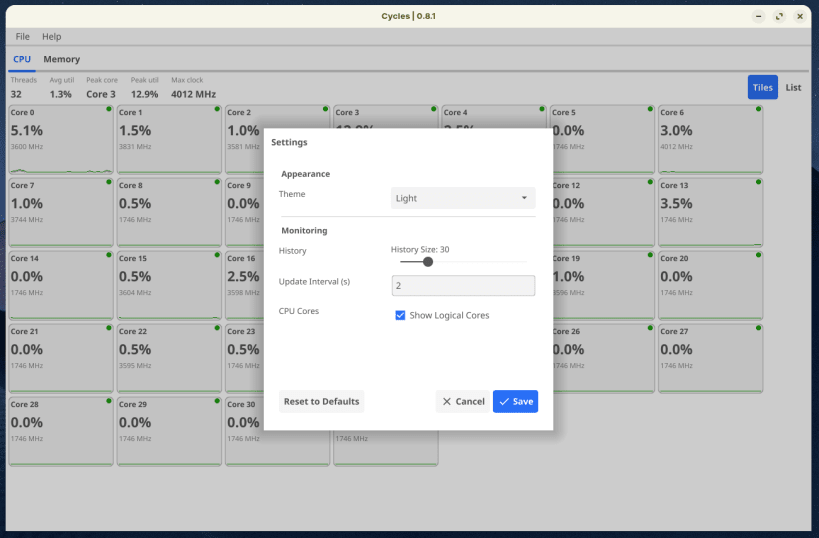Click the 'Monitoring' section heading
The height and width of the screenshot is (538, 819).
tap(304, 230)
